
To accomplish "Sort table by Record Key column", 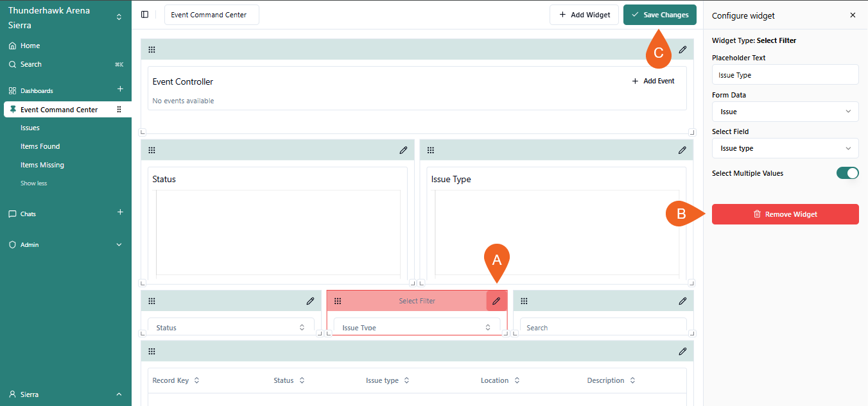I will [175, 380].
